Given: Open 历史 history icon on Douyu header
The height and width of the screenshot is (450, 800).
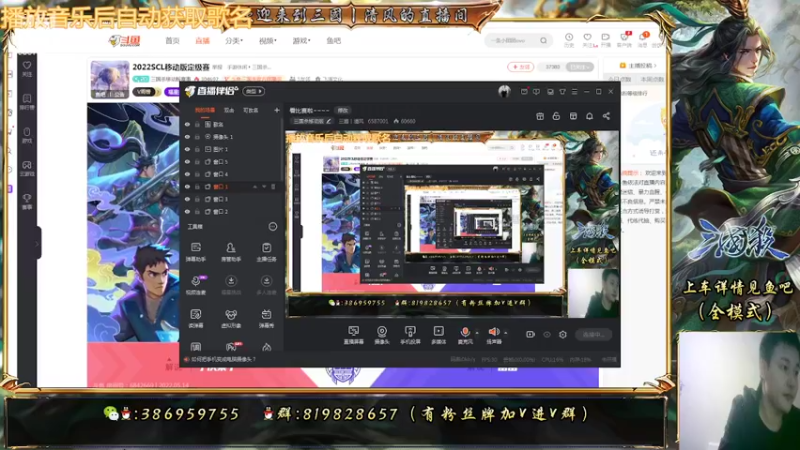Looking at the screenshot, I should 569,40.
